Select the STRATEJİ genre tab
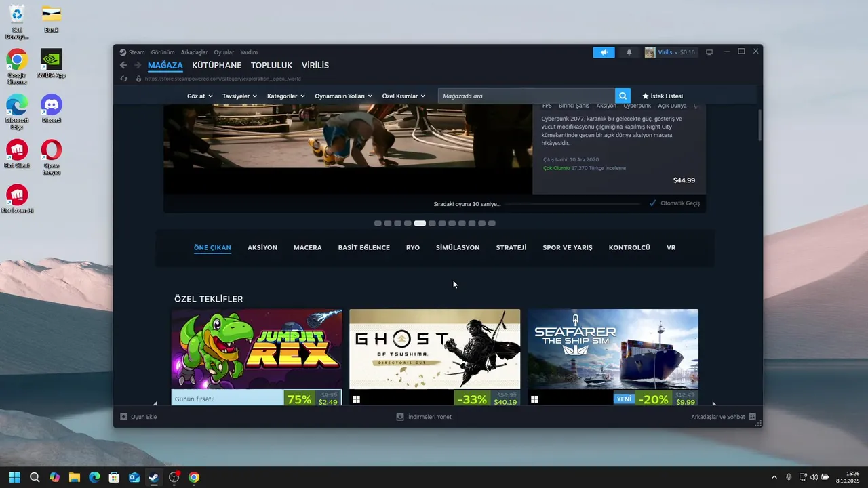868x488 pixels. [x=511, y=248]
